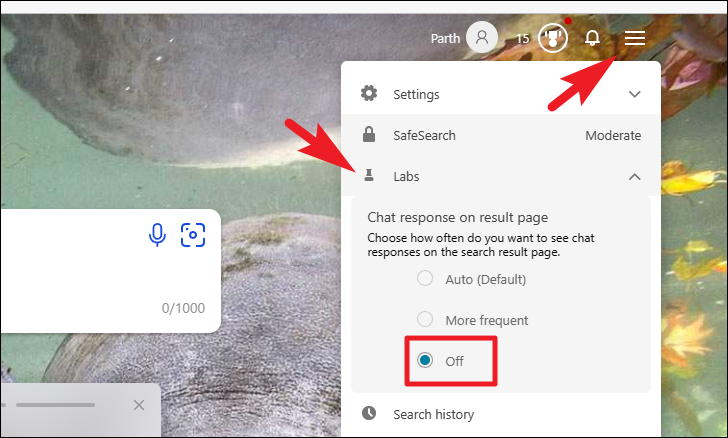Viewport: 728px width, 438px height.
Task: Open the Search history menu entry
Action: 501,414
